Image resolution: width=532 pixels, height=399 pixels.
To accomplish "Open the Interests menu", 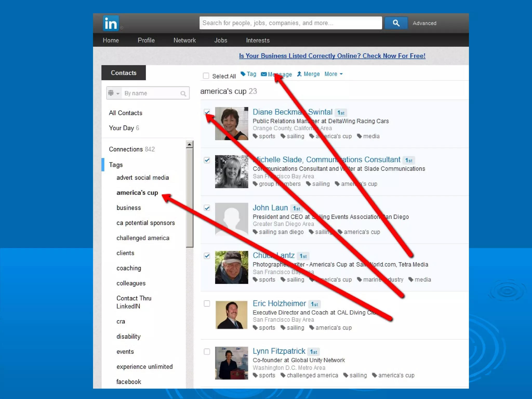I will 258,40.
